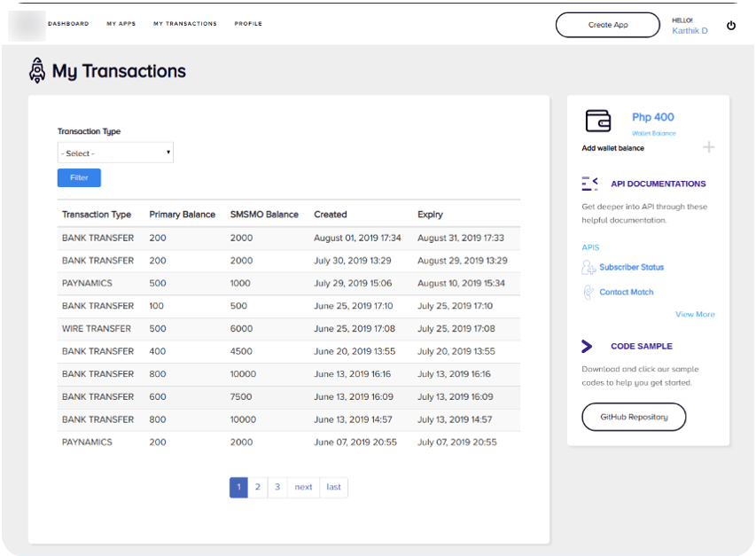This screenshot has height=556, width=756.
Task: Click the blue Filter button
Action: [79, 178]
